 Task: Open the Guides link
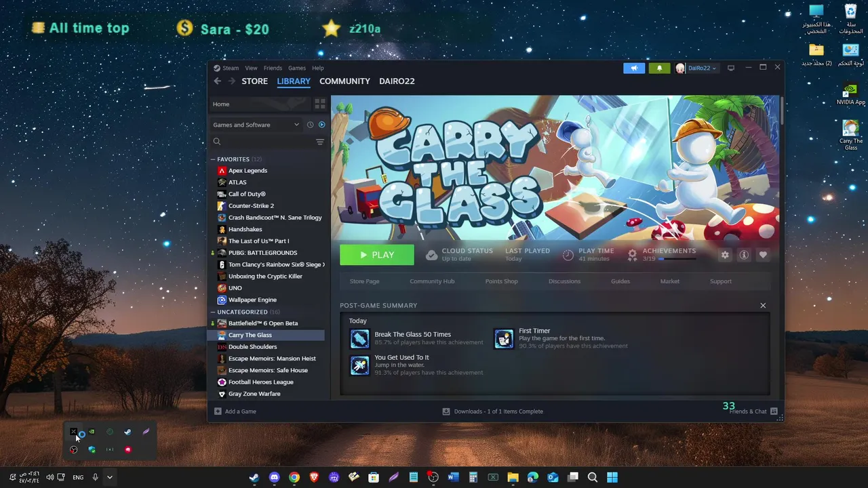620,281
